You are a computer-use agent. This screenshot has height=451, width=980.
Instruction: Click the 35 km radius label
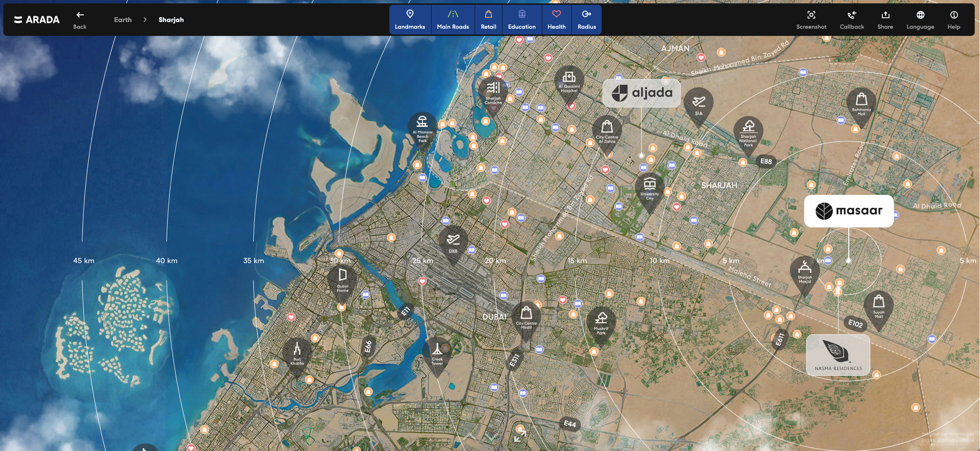[253, 260]
